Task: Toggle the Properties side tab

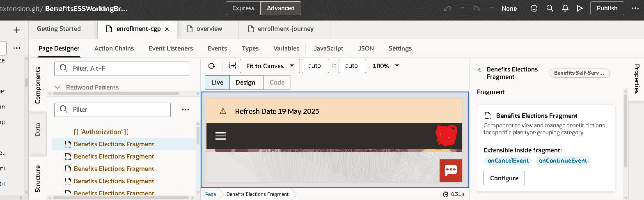Action: (x=637, y=79)
